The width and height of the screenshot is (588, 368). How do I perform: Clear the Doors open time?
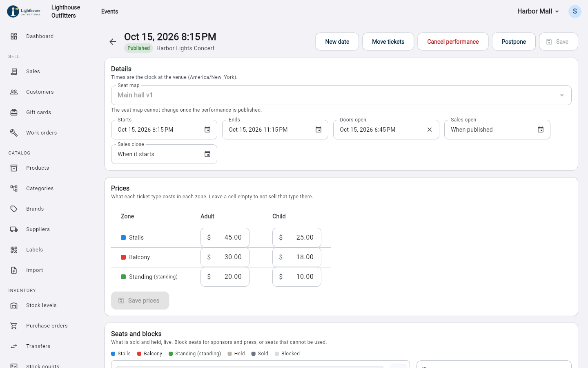pos(430,130)
